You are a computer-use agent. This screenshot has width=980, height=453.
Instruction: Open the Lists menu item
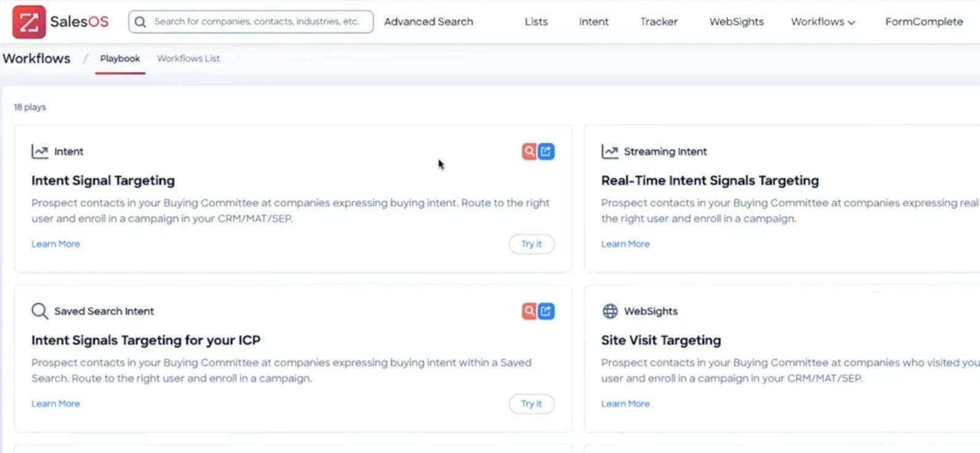(x=536, y=22)
